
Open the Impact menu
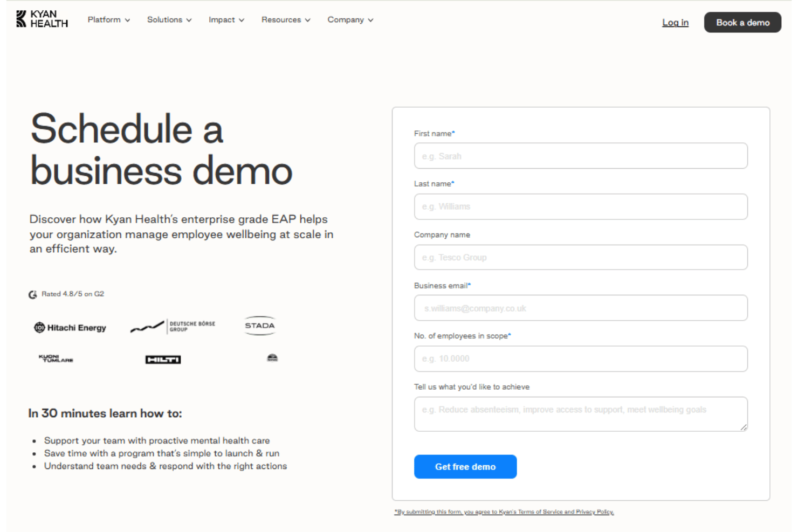click(x=226, y=19)
